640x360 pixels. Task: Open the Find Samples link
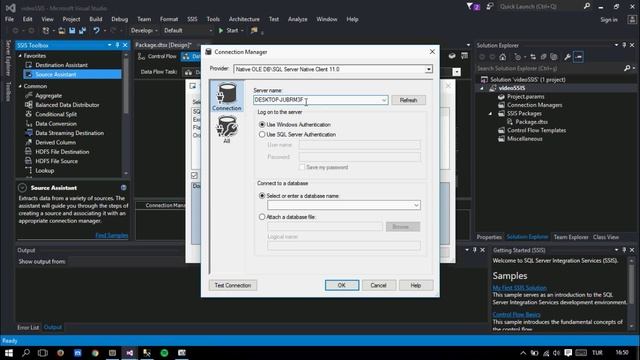point(111,236)
